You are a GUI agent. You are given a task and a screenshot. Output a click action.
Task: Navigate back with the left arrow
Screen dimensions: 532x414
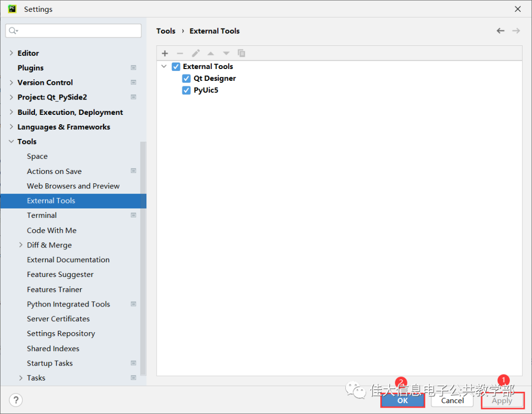point(500,31)
